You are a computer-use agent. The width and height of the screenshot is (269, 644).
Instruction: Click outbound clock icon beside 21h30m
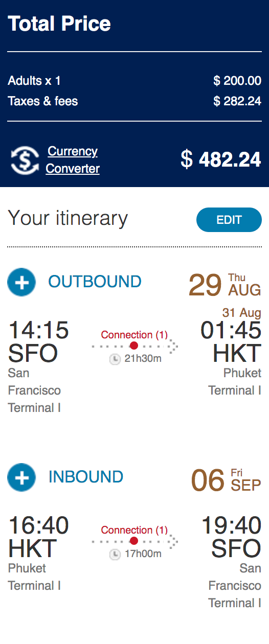pyautogui.click(x=115, y=359)
